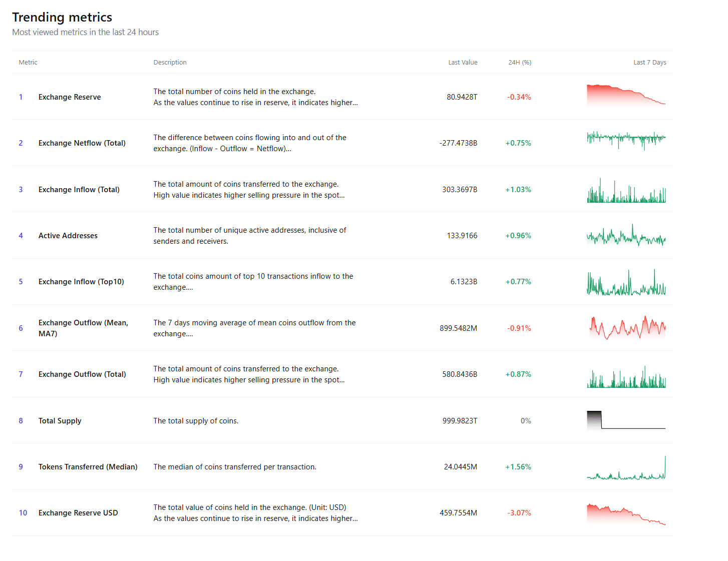Click the Exchange Reserve red sparkline chart
The image size is (728, 561).
click(626, 96)
